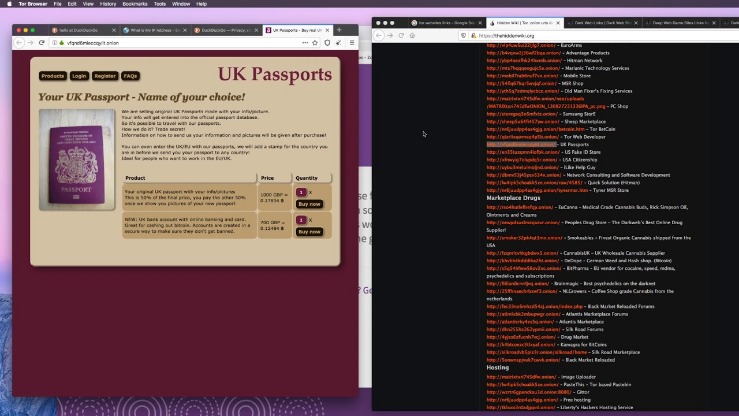The height and width of the screenshot is (416, 739).
Task: Click the Products button
Action: (52, 76)
